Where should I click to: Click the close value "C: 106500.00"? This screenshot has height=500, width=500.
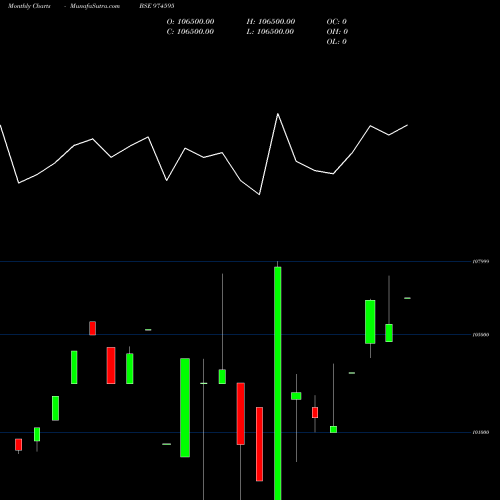[x=190, y=32]
